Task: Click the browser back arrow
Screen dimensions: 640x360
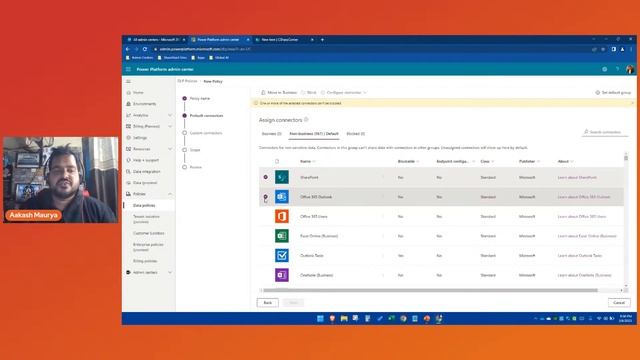Action: pyautogui.click(x=128, y=49)
